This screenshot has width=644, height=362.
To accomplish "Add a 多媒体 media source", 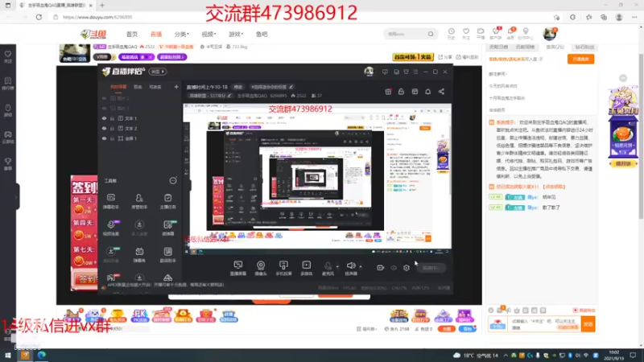I will [307, 268].
